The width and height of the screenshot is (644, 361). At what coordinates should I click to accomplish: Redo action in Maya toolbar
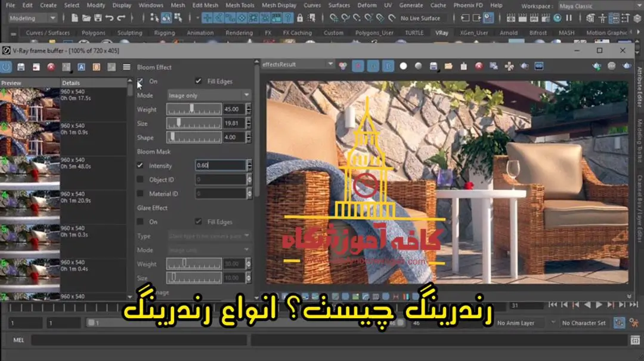pyautogui.click(x=121, y=18)
